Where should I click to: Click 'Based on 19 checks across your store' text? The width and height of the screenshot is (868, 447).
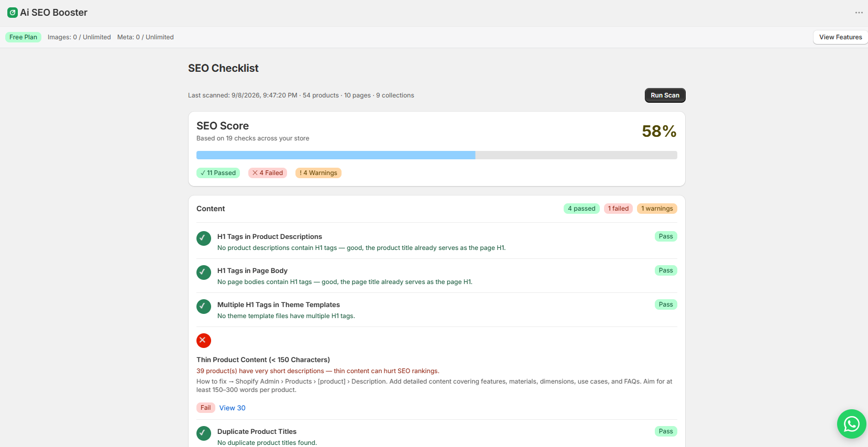[x=253, y=138]
